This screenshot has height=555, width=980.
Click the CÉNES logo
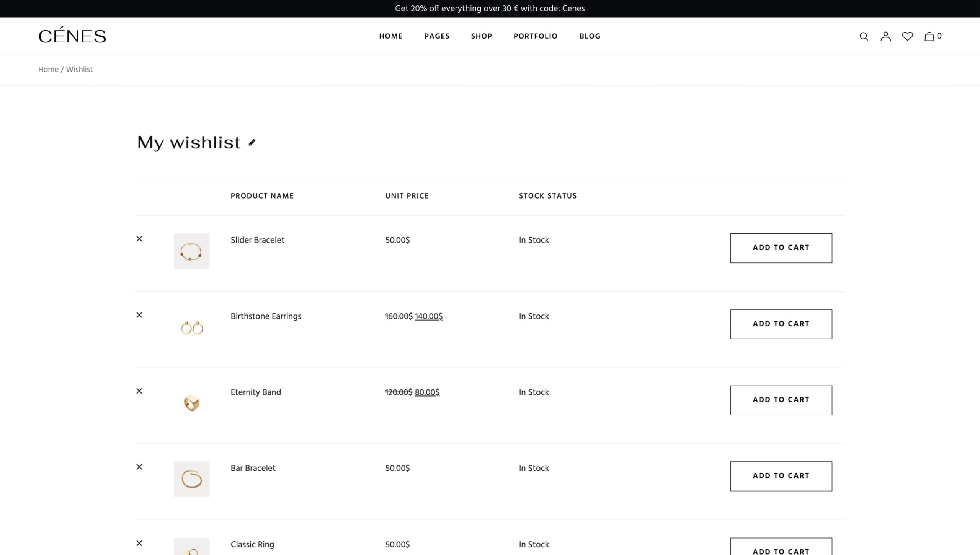click(72, 36)
